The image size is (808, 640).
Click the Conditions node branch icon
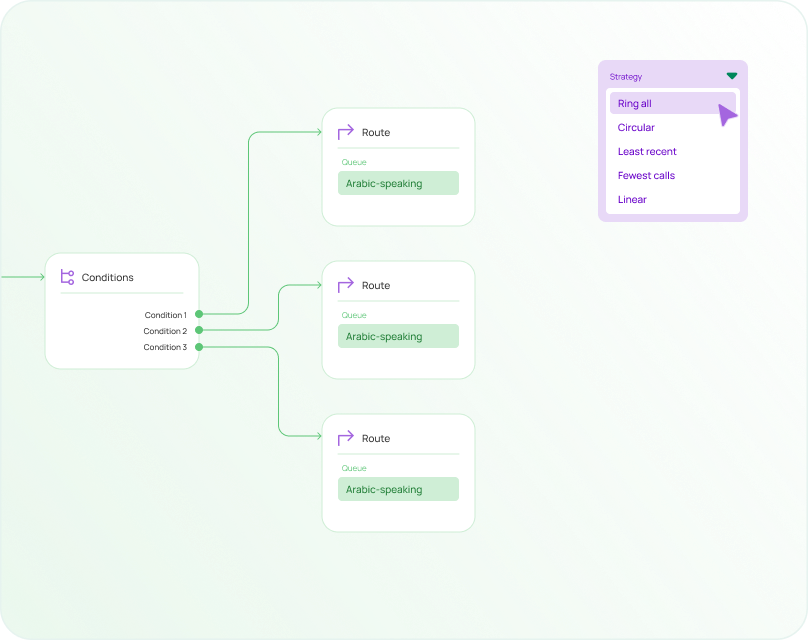click(x=67, y=277)
